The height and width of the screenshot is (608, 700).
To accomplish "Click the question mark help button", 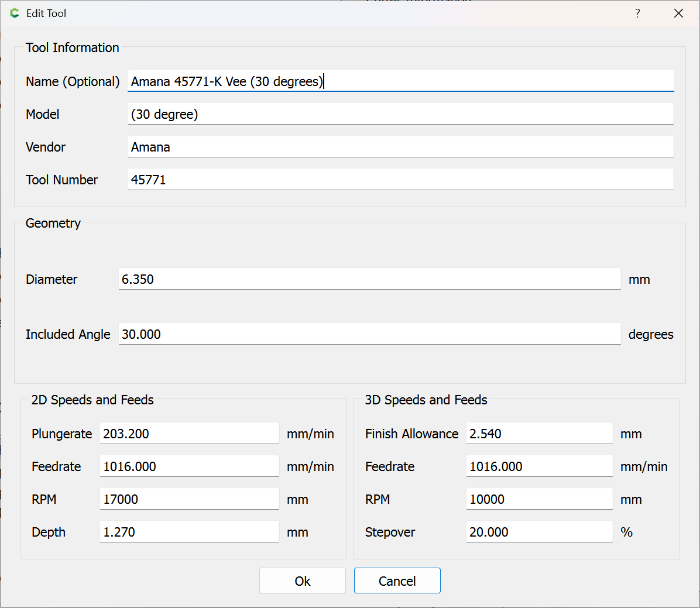I will 637,13.
